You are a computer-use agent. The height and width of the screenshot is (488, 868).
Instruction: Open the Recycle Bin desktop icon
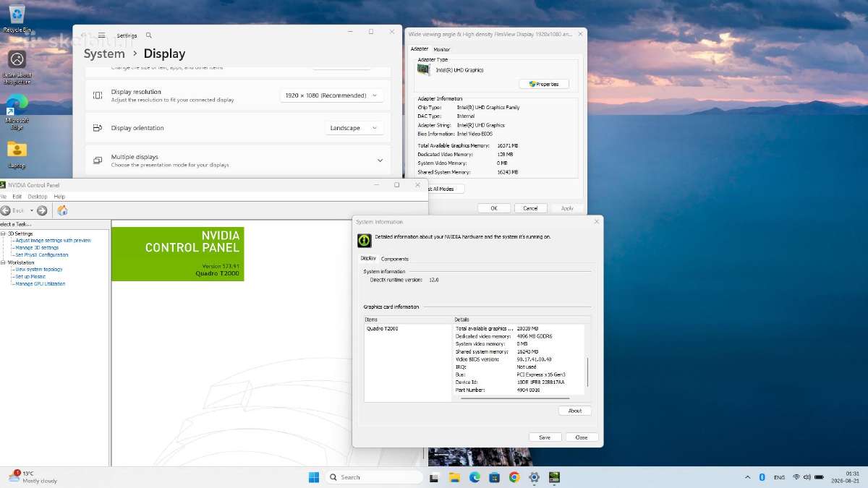pyautogui.click(x=17, y=18)
